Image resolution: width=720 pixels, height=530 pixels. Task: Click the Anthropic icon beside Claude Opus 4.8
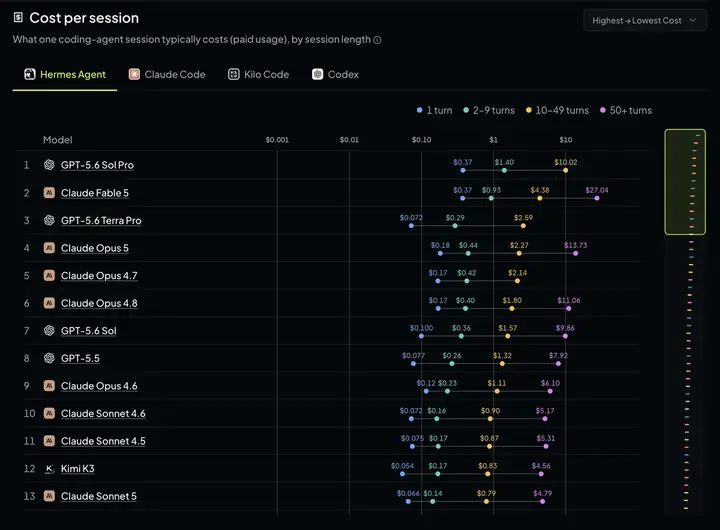[49, 303]
